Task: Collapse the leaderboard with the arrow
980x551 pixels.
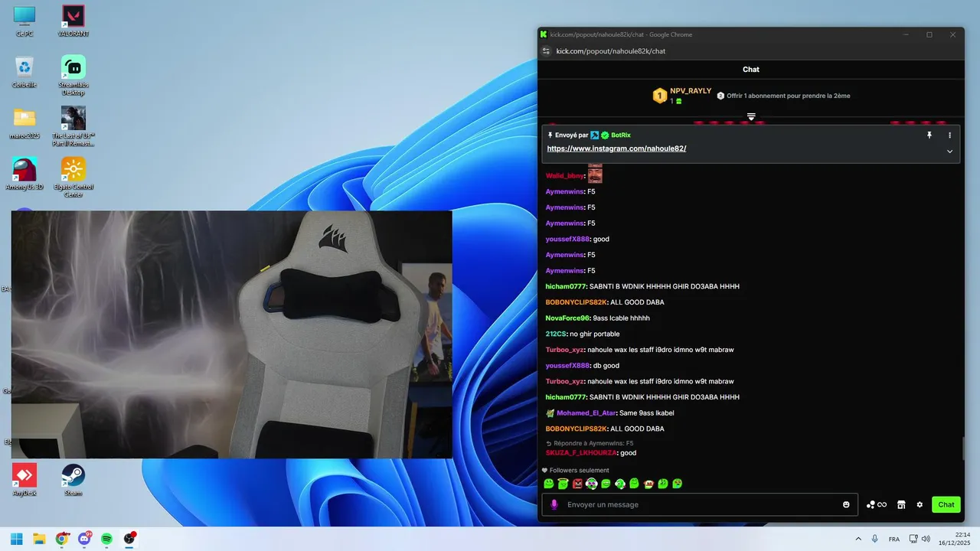Action: click(x=751, y=116)
